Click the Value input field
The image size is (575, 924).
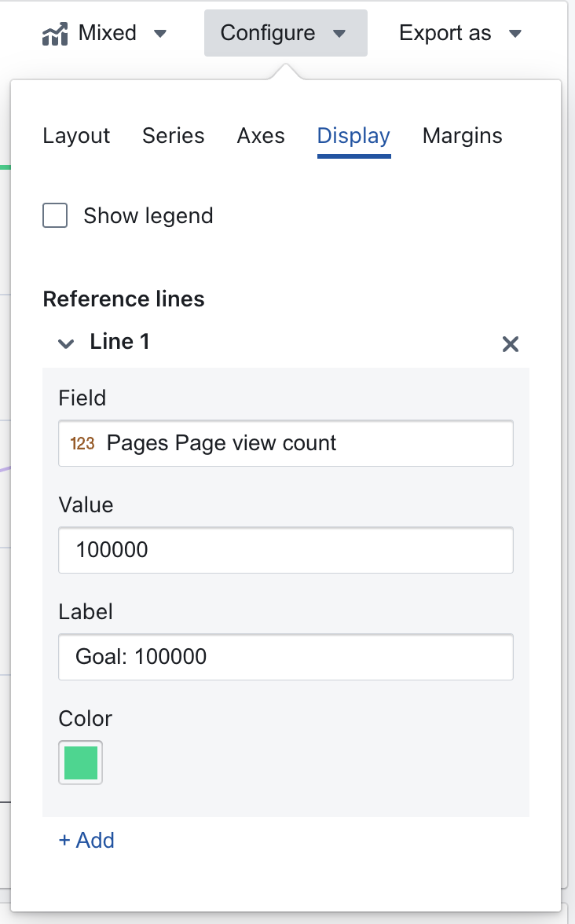[286, 550]
